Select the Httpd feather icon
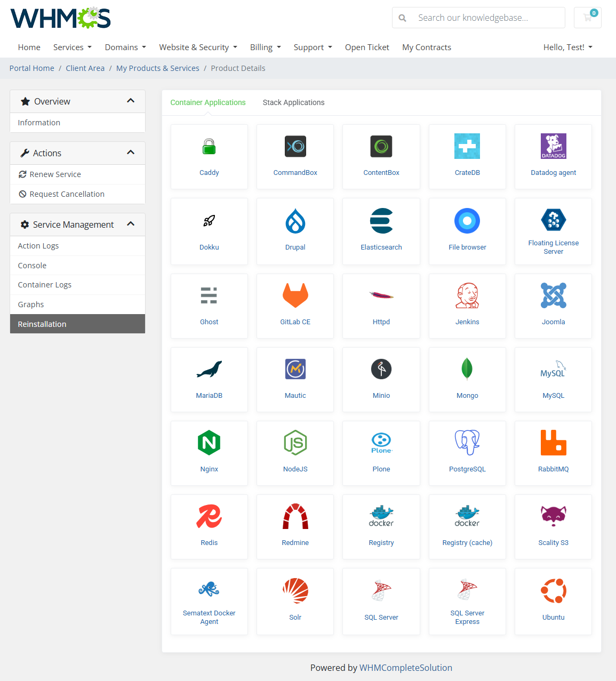The image size is (616, 681). pyautogui.click(x=381, y=295)
